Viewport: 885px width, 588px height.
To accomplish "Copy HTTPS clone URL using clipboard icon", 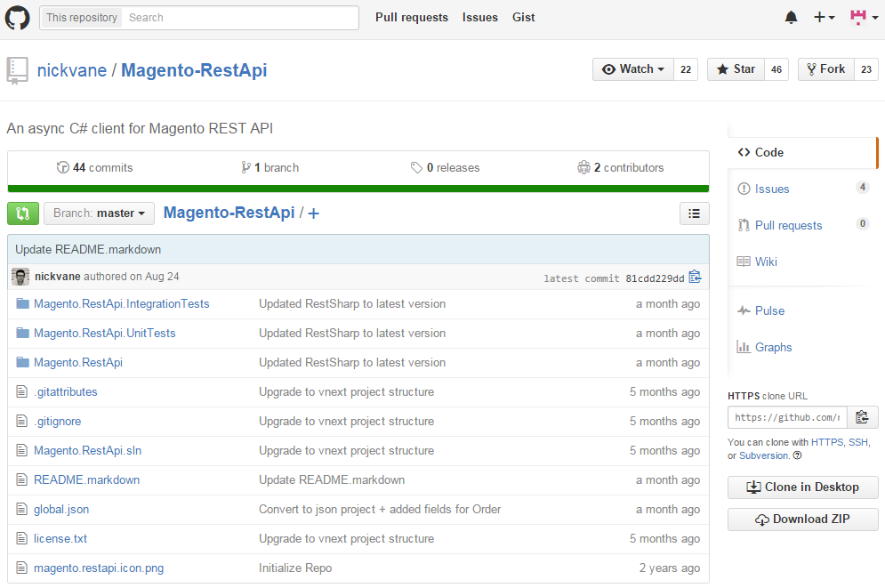I will [862, 417].
